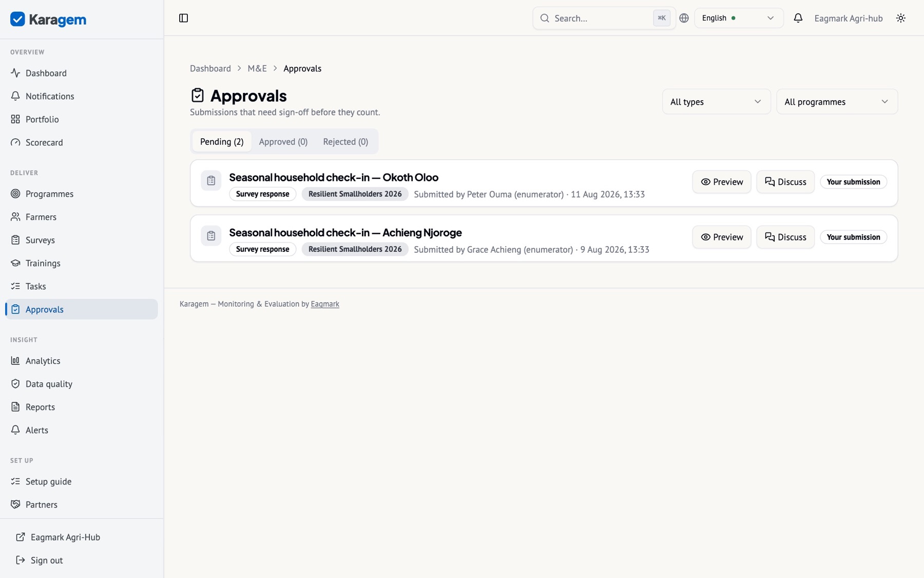Open the Analytics page
The image size is (924, 578).
coord(82,361)
